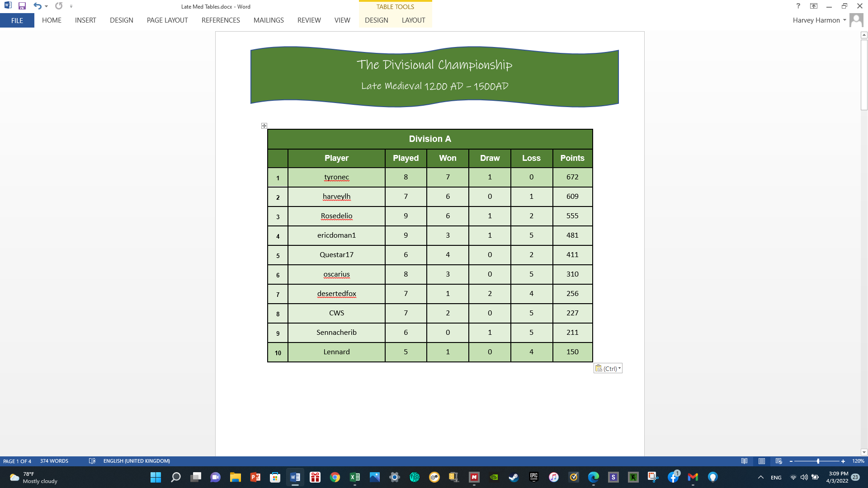Screen dimensions: 868x488
Task: Click the 374 WORDS count in status bar
Action: (54, 461)
